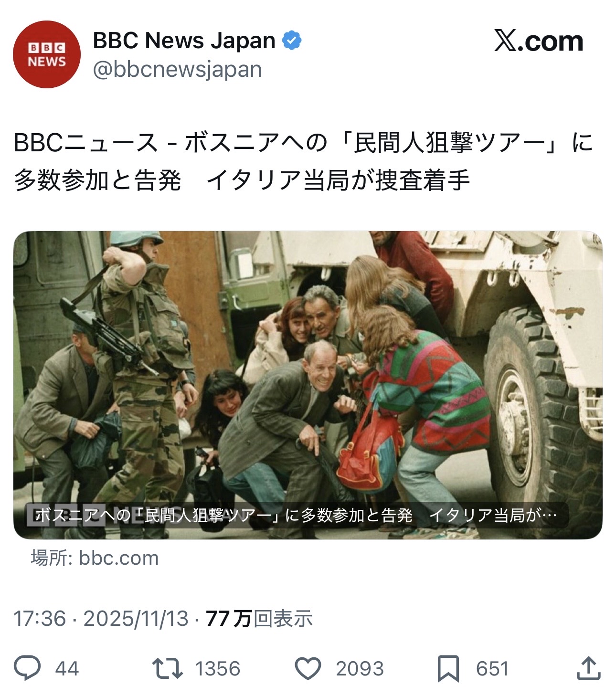Bookmark this post with bookmark icon
This screenshot has height=696, width=616.
(x=448, y=668)
